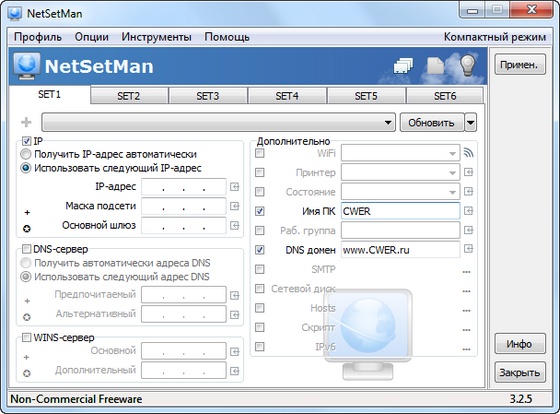Image resolution: width=560 pixels, height=414 pixels.
Task: Click the lightbulb tips icon in the header
Action: 468,65
